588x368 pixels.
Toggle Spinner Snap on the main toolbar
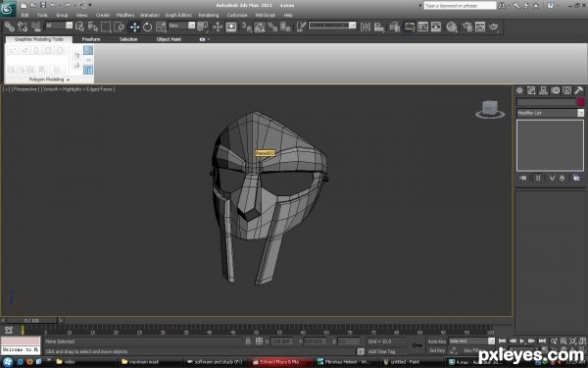click(x=286, y=26)
